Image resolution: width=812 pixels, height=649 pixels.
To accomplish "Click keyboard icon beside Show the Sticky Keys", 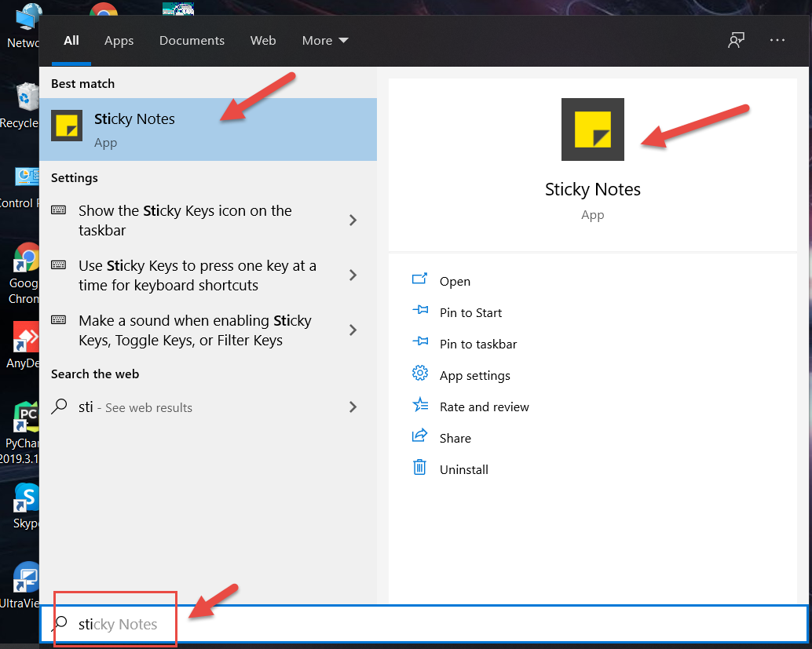I will (x=59, y=210).
